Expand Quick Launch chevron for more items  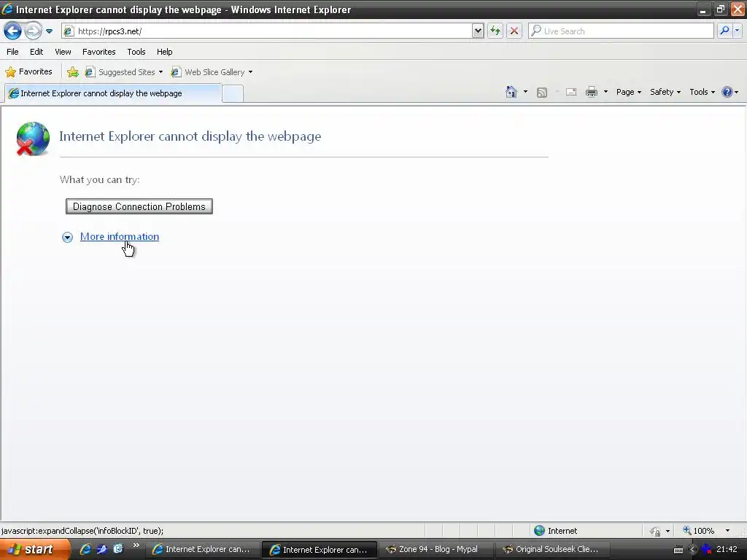click(136, 545)
